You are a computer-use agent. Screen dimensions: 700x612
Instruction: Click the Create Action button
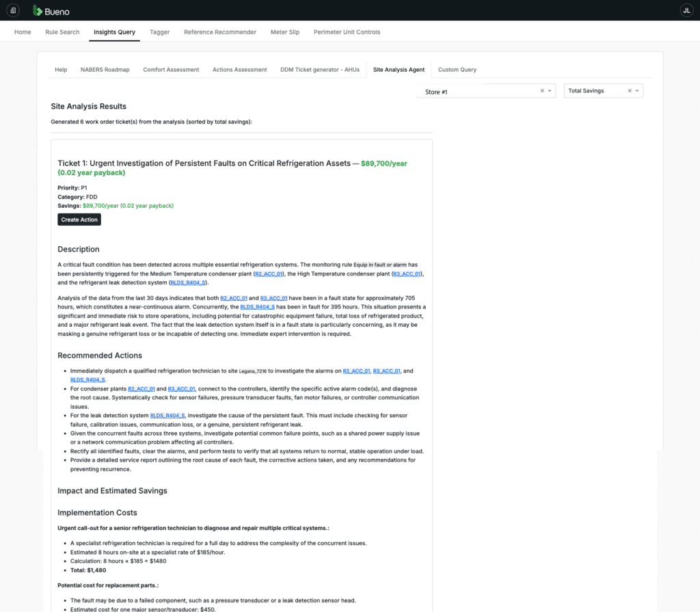point(79,219)
